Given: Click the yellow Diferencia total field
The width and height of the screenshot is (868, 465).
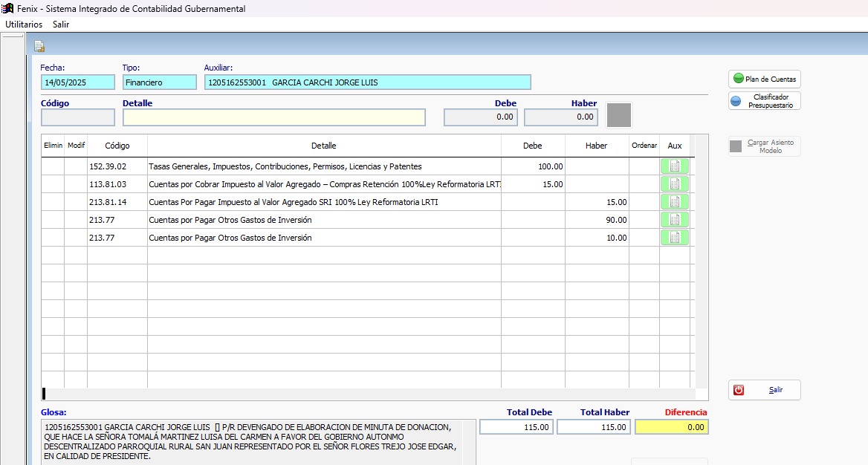Looking at the screenshot, I should [672, 427].
